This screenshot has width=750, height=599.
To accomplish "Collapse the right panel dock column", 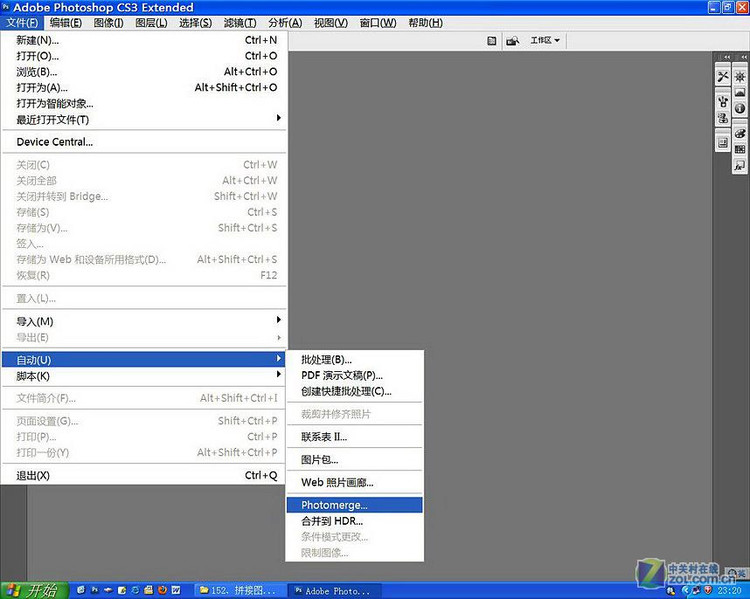I will [x=743, y=57].
